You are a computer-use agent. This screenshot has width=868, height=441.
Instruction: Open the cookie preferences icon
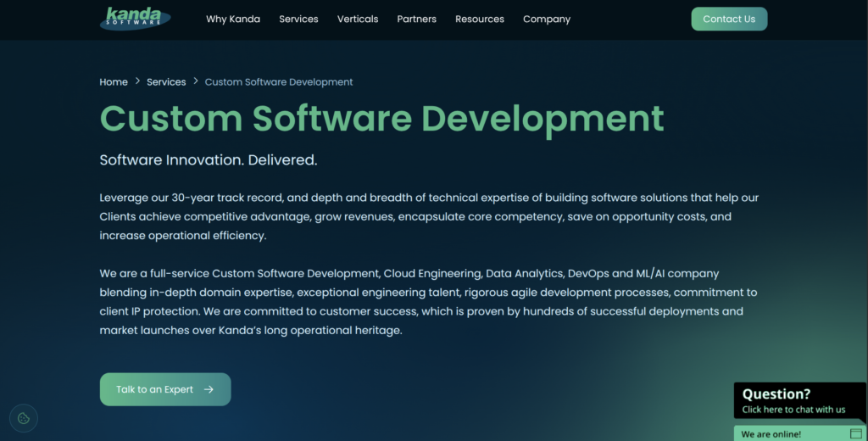pyautogui.click(x=23, y=418)
